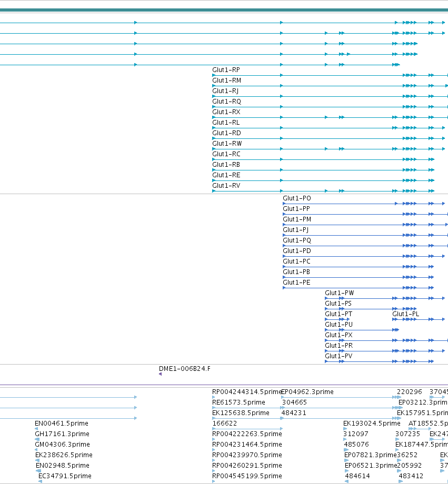Select the RP004545199.5prime EST label
448x484 pixels.
click(247, 476)
